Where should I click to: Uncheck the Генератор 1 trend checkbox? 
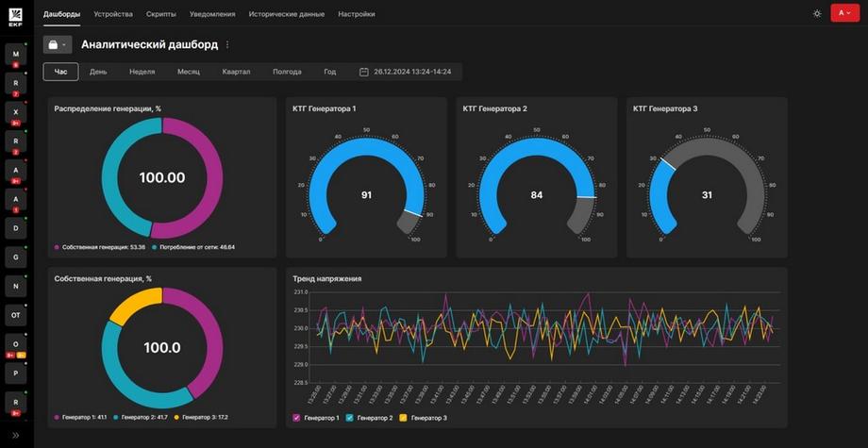coord(295,418)
